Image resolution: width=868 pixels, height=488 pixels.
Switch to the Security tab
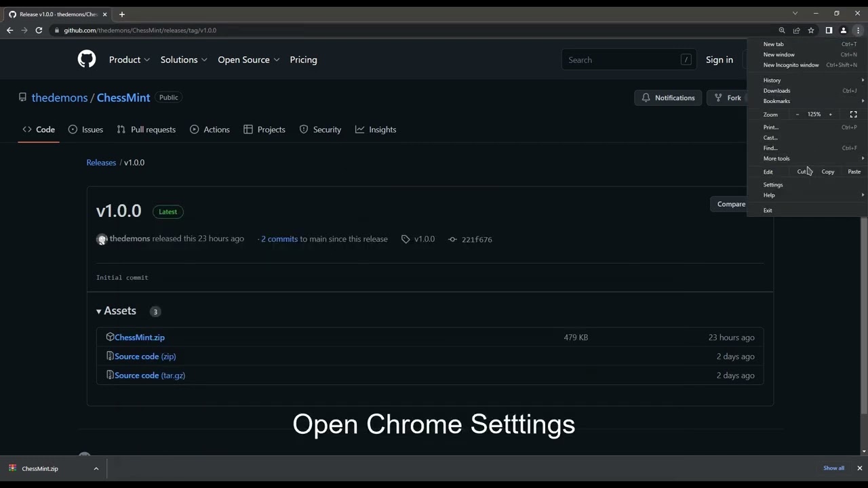(x=320, y=129)
